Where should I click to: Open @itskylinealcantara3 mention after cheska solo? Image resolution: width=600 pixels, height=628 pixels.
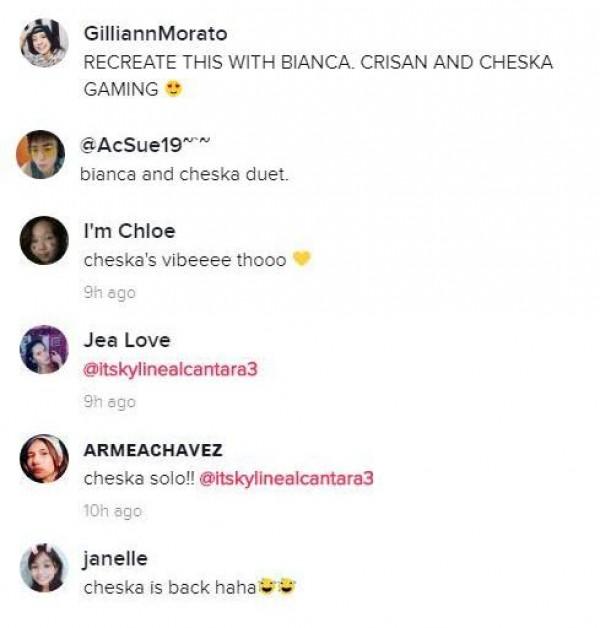[x=286, y=478]
